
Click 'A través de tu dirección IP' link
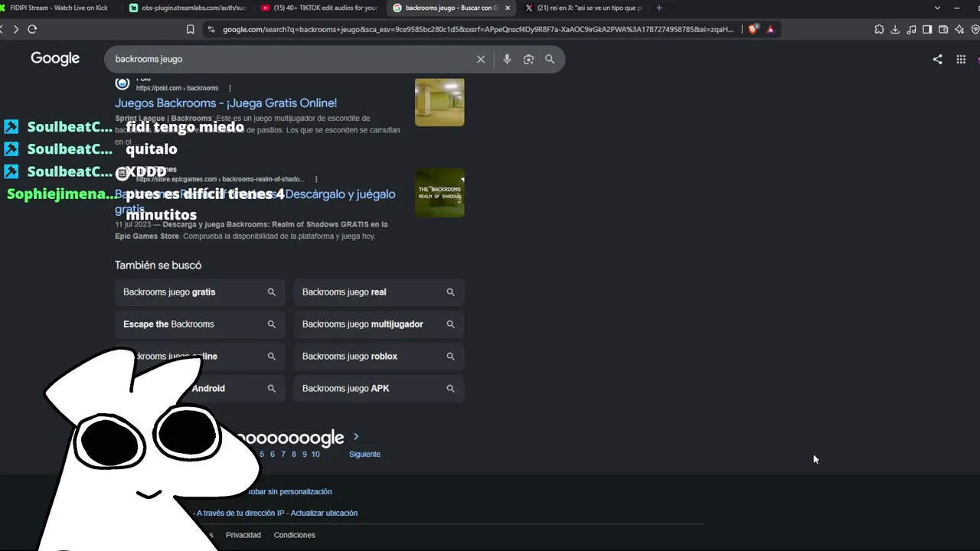[240, 513]
